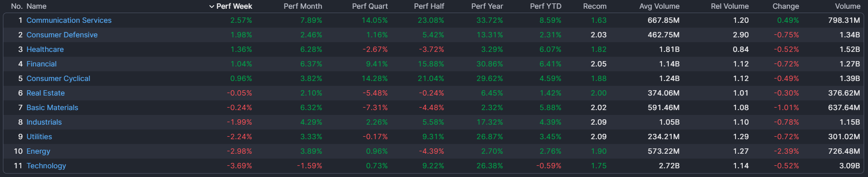Open the Real Estate sector link
The height and width of the screenshot is (177, 868).
coord(45,93)
